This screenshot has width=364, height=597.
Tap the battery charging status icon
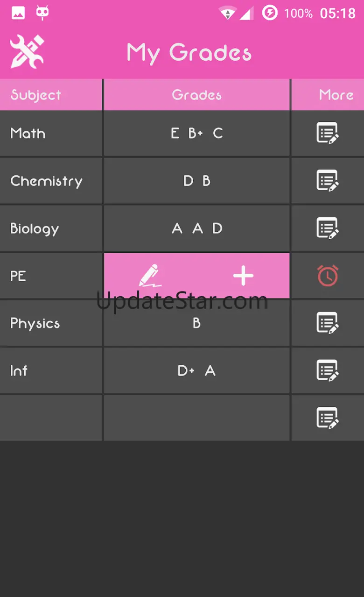coord(270,13)
